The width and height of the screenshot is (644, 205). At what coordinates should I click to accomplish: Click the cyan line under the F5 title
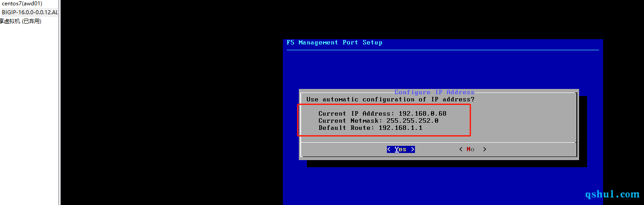[x=443, y=50]
